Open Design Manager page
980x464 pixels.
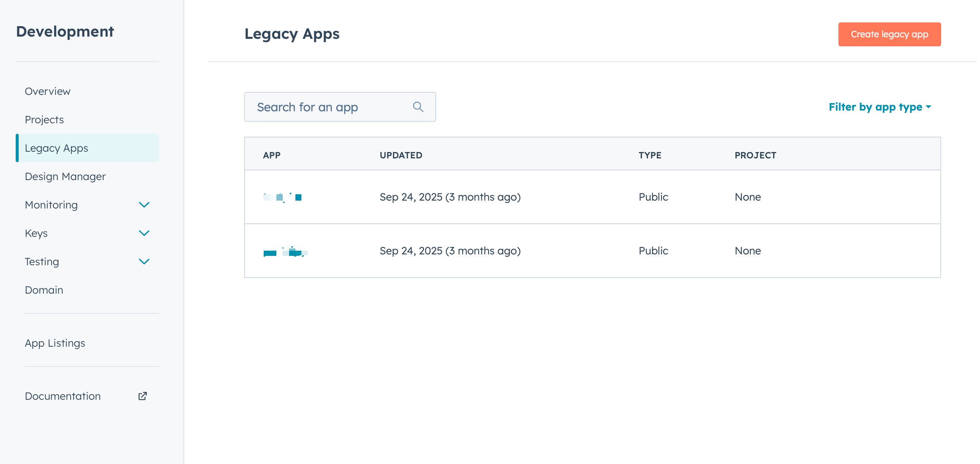pos(65,176)
